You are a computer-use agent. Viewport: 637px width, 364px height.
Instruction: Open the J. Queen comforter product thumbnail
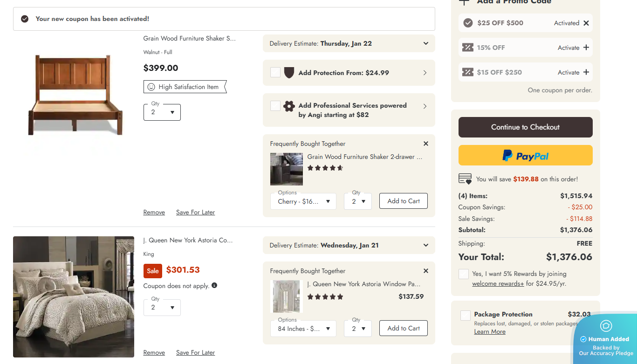pyautogui.click(x=74, y=297)
